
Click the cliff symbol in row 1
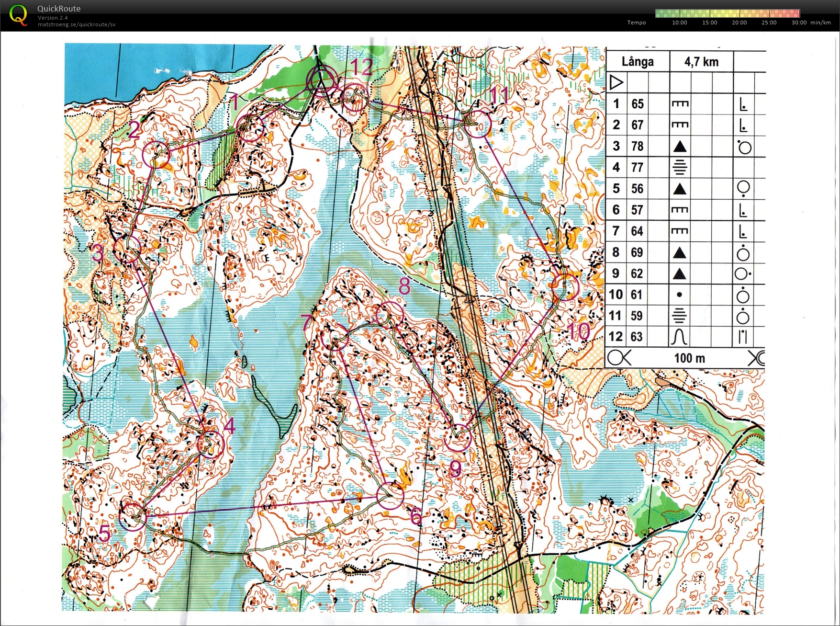(680, 104)
